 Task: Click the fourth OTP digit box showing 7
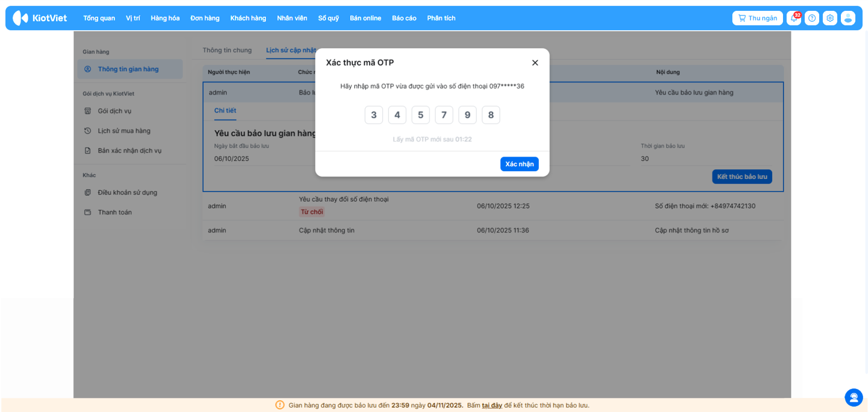tap(444, 115)
